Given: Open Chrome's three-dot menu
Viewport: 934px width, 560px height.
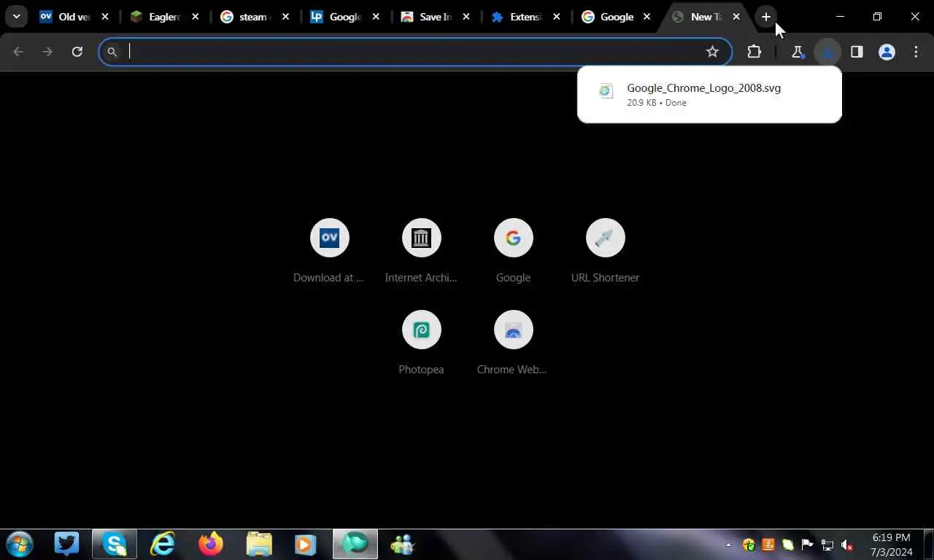Looking at the screenshot, I should pos(916,52).
